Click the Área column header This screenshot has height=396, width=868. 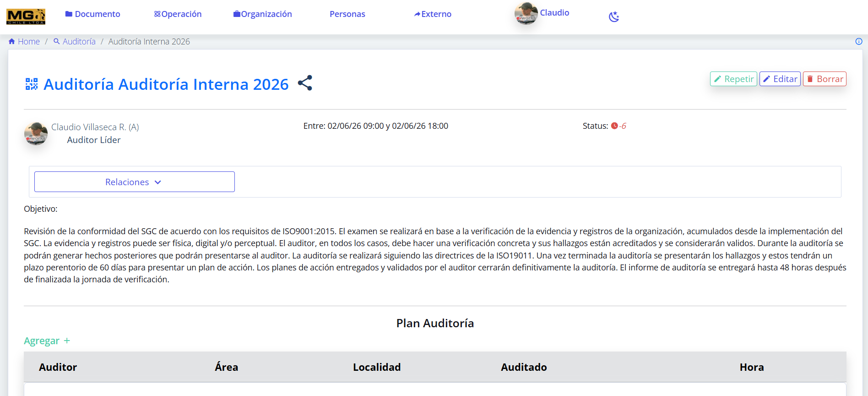point(227,367)
